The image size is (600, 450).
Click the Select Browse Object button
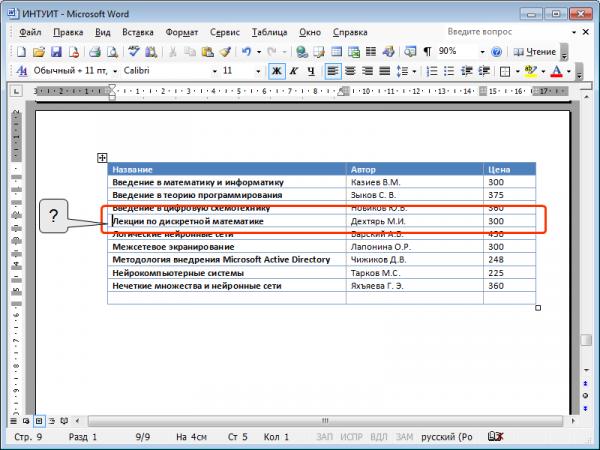point(585,396)
